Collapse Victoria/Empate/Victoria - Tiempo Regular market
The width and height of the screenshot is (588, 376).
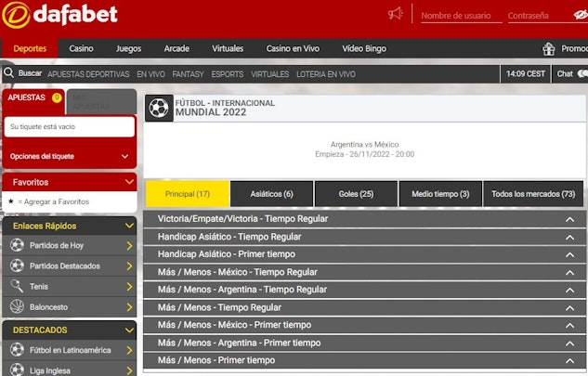tap(569, 220)
